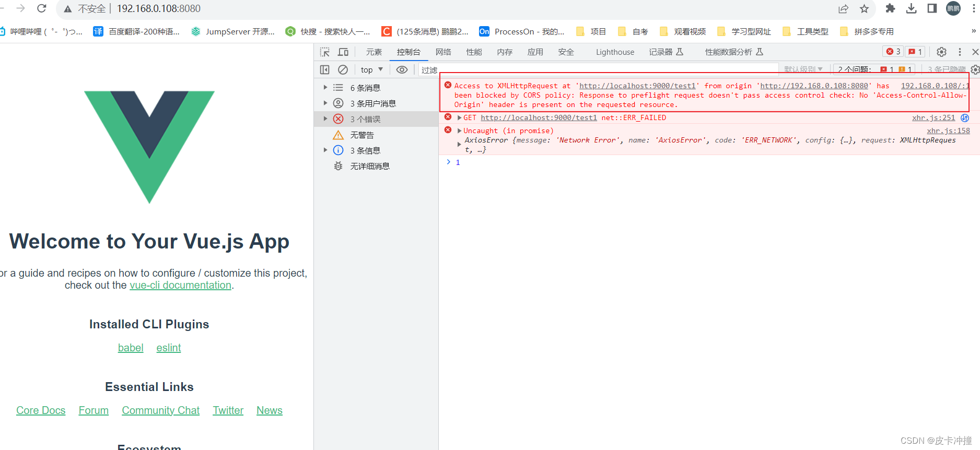Expand the AxiosError object details

[459, 145]
